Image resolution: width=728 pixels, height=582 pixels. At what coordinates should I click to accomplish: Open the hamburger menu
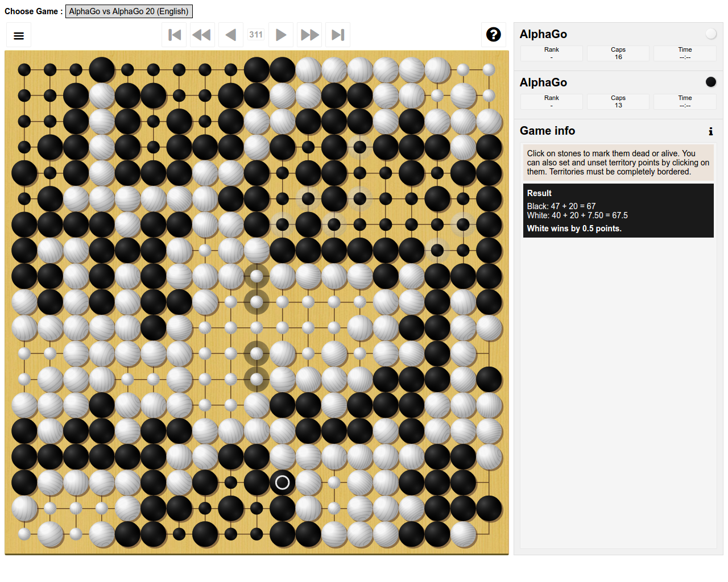click(19, 36)
